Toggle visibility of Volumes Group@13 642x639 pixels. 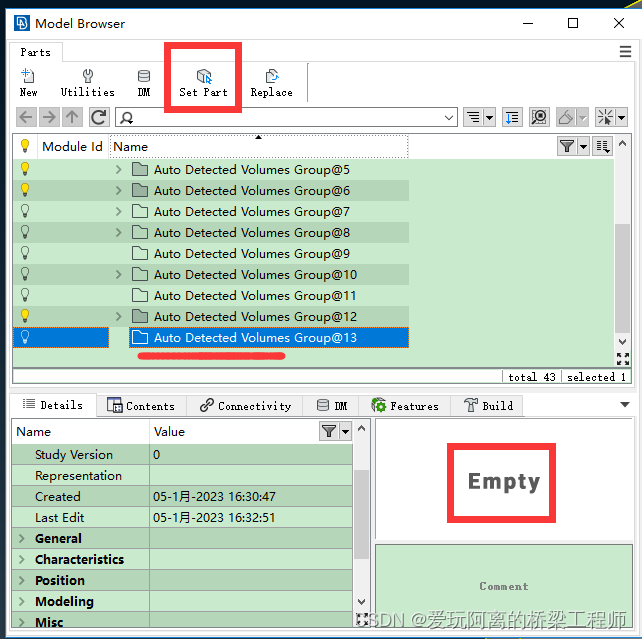coord(25,337)
